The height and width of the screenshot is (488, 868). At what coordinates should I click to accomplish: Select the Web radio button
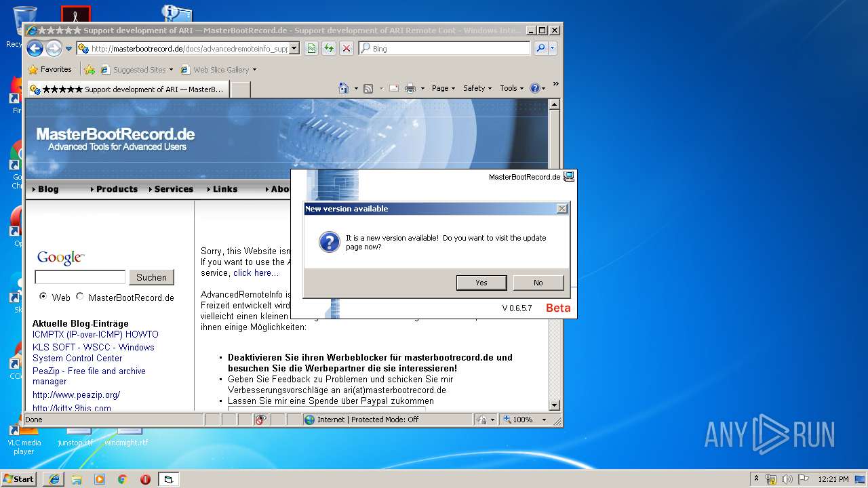[43, 296]
